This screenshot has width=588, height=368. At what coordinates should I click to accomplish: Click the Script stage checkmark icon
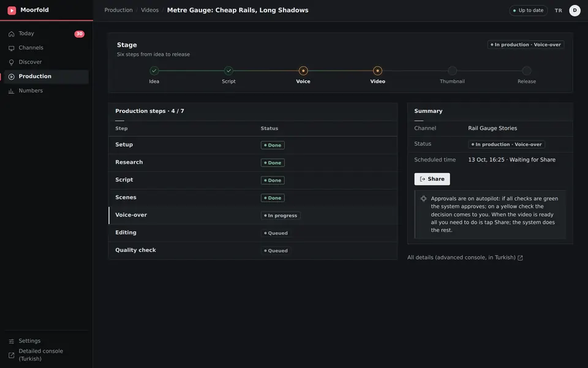point(228,71)
